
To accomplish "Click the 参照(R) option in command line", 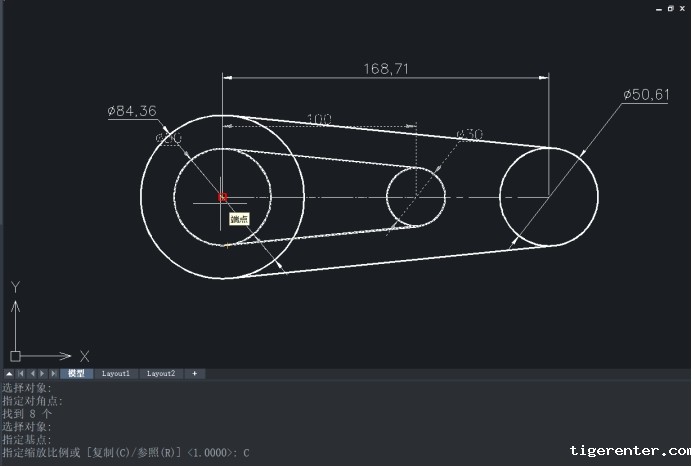I will 153,453.
